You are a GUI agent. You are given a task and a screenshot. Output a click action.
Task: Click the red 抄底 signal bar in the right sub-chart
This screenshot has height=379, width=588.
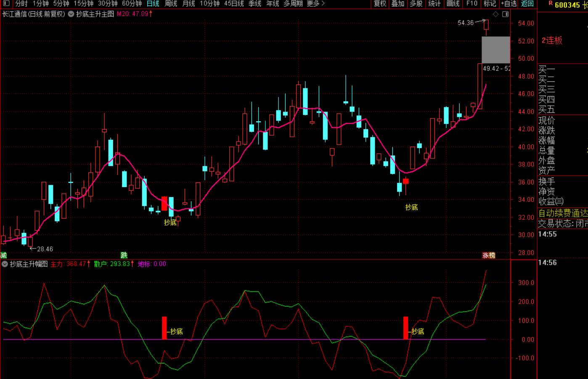pos(406,328)
